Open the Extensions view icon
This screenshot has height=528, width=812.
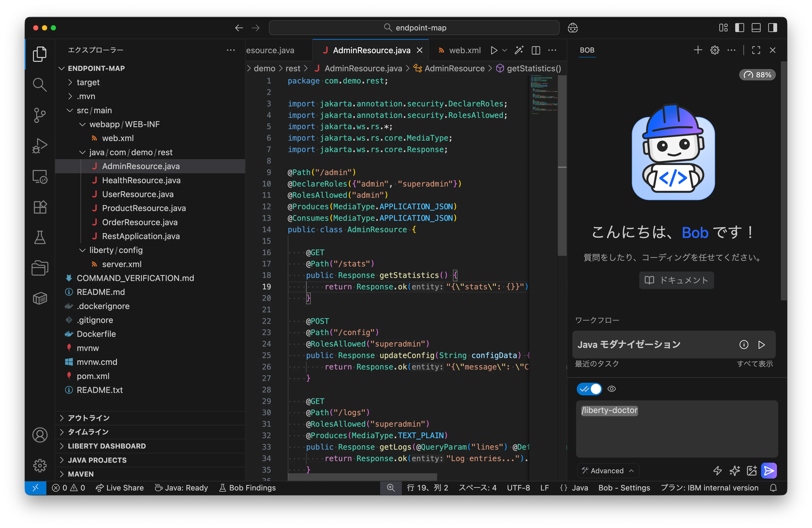(x=39, y=207)
